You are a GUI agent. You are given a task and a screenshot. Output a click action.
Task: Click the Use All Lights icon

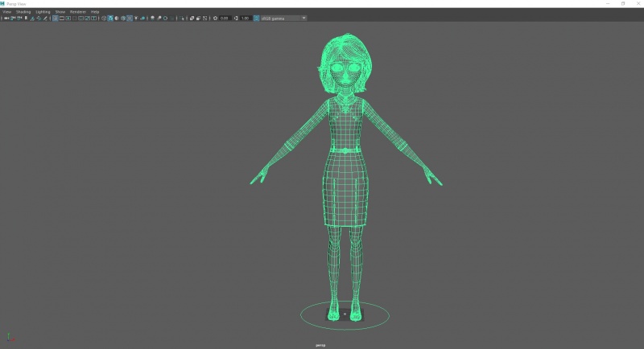coord(136,18)
